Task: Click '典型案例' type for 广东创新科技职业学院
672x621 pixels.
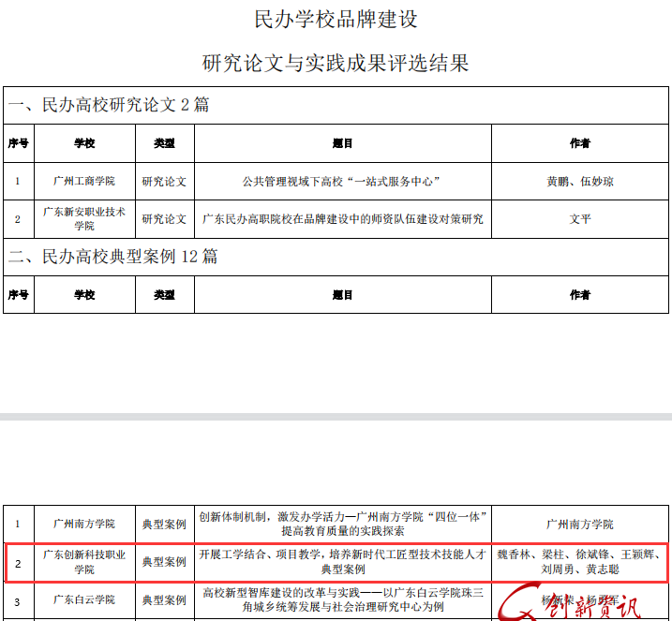Action: [x=165, y=562]
